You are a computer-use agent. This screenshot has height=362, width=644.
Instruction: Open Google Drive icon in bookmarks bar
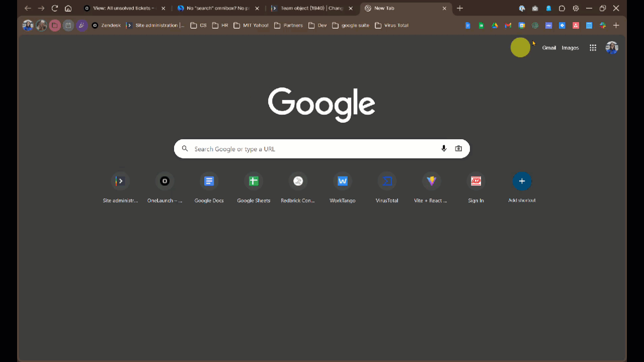(495, 25)
